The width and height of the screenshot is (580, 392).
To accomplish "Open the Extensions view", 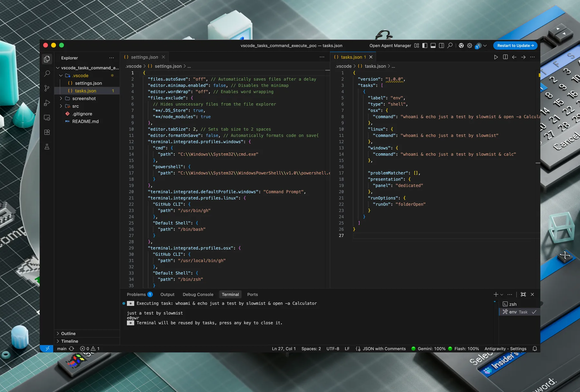I will click(x=47, y=132).
